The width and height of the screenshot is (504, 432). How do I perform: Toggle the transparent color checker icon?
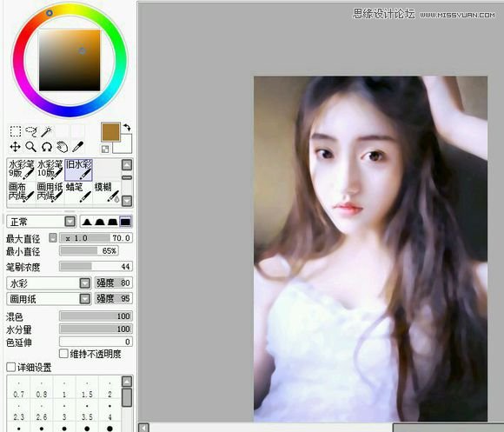click(105, 149)
